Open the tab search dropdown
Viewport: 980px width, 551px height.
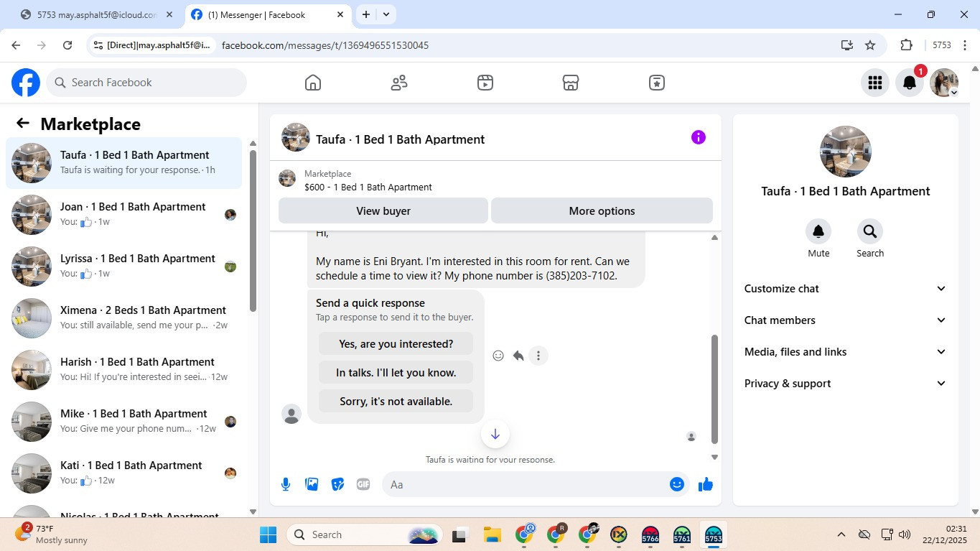[386, 14]
